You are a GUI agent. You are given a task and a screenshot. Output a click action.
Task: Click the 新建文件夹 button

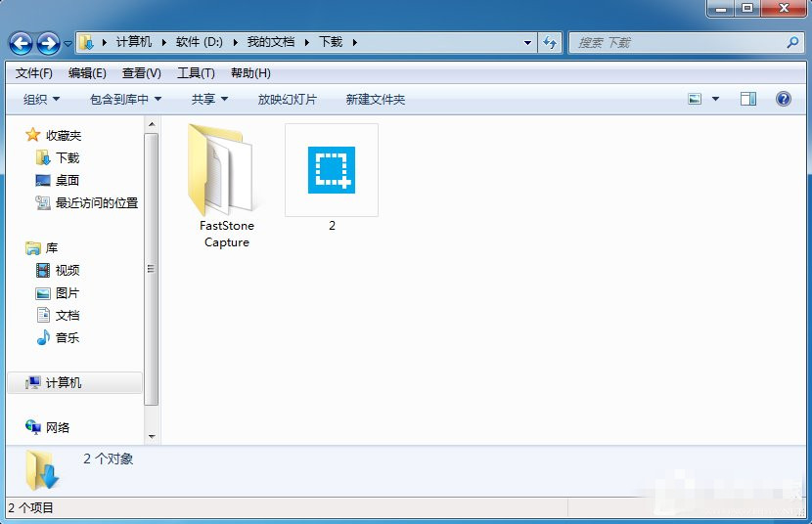click(376, 99)
